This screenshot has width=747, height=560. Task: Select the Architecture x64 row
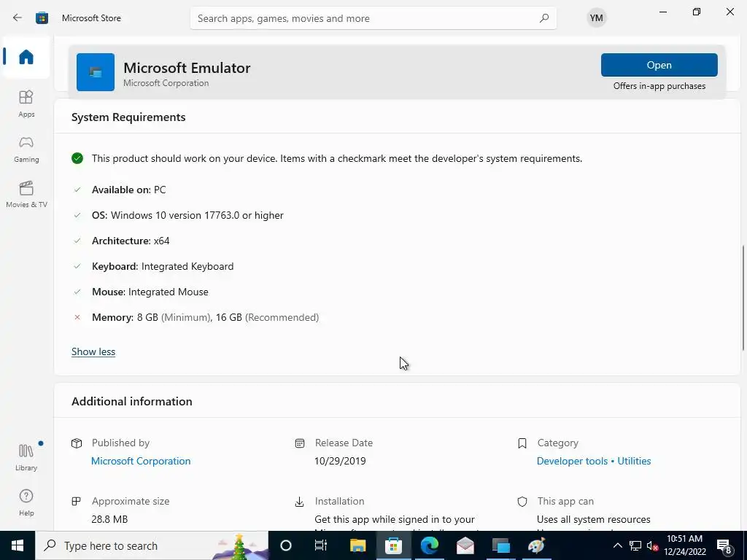click(x=131, y=241)
